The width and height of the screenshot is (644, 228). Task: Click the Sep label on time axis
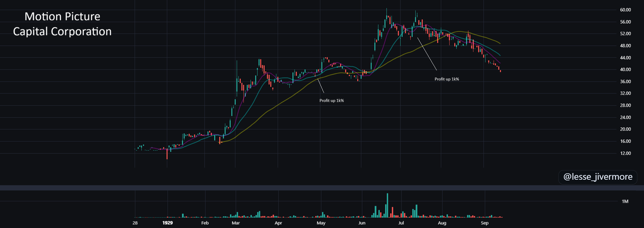coord(485,223)
